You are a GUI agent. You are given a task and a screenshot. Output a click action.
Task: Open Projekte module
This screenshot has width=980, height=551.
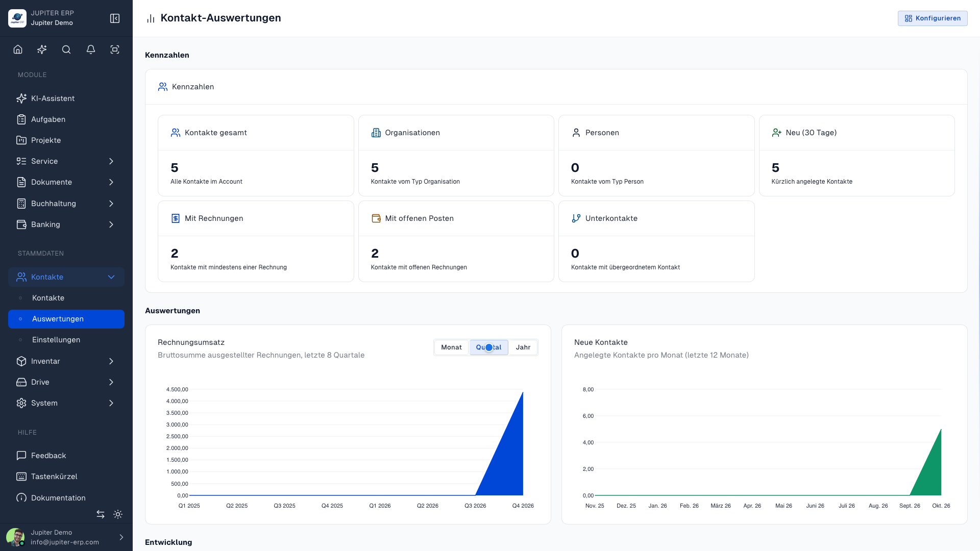[x=66, y=140]
